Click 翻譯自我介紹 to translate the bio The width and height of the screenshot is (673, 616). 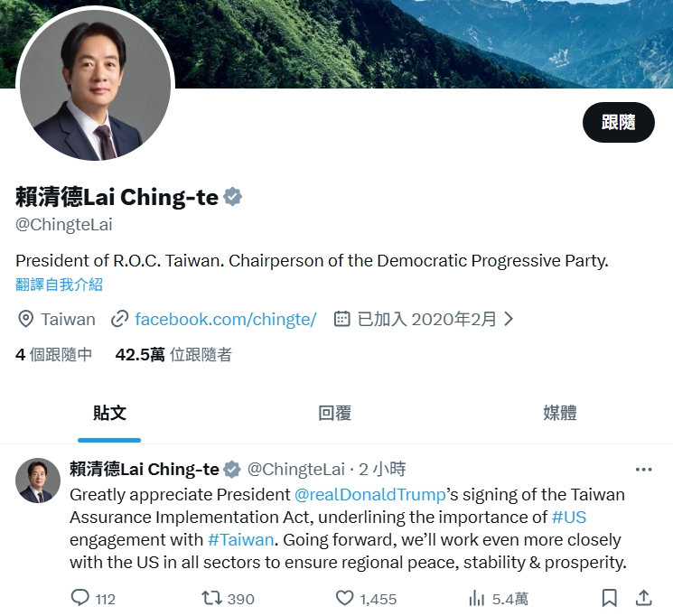tap(60, 285)
